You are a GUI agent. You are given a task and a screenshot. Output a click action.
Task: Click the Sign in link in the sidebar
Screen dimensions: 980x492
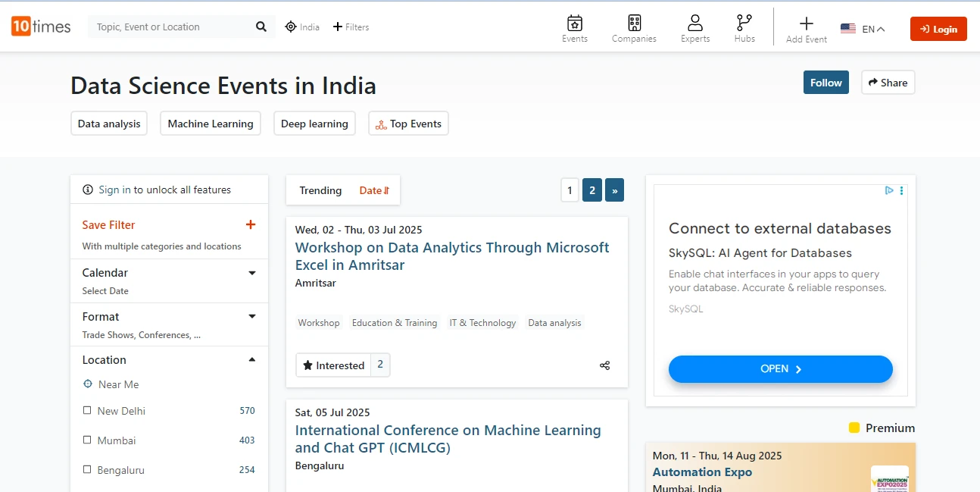114,190
